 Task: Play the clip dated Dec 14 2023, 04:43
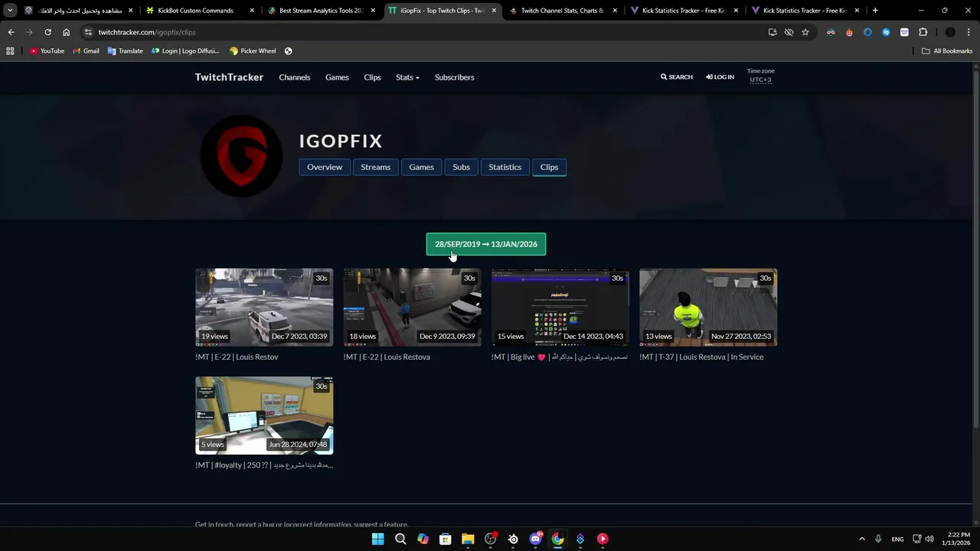560,307
